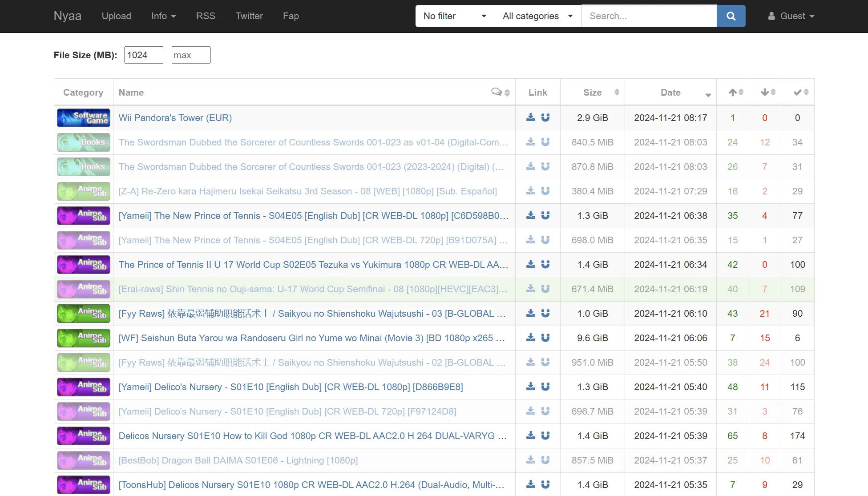
Task: Expand the Guest user menu
Action: click(x=791, y=16)
